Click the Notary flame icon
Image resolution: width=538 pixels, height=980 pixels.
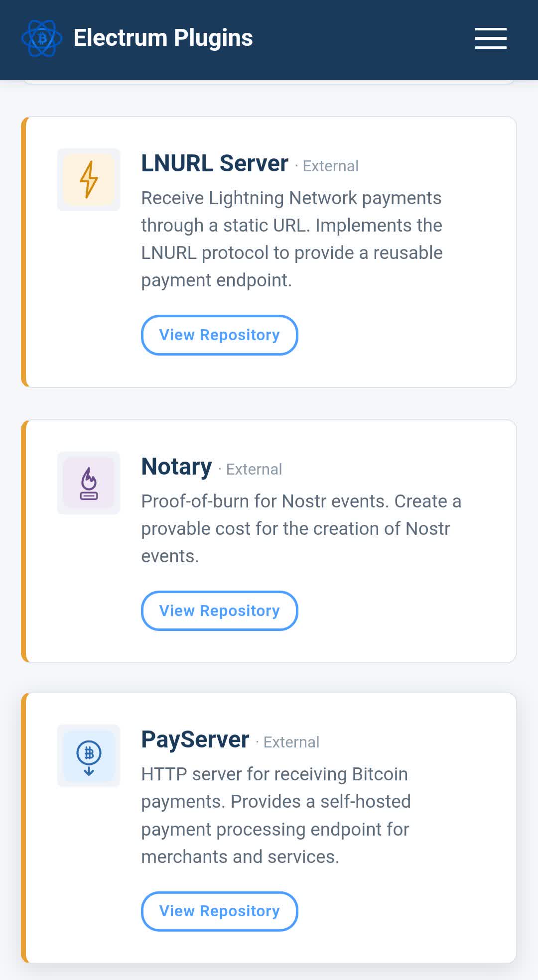pyautogui.click(x=89, y=483)
